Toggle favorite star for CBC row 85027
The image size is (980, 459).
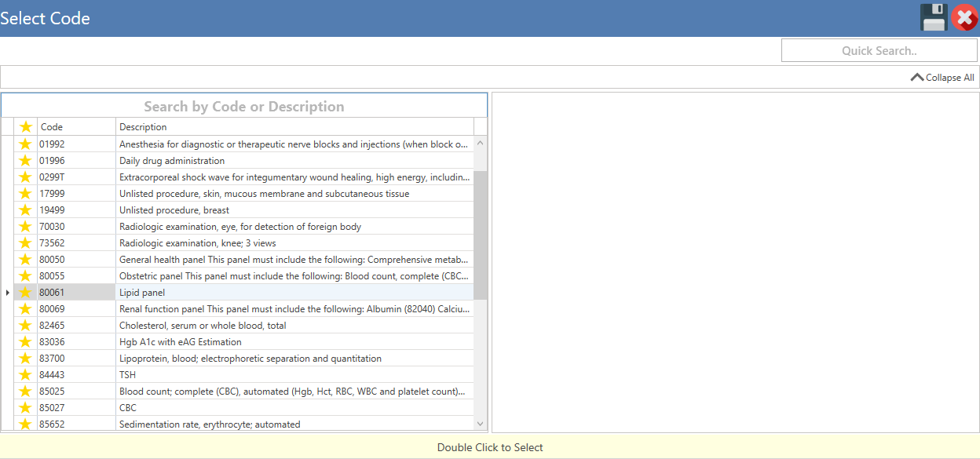(26, 408)
